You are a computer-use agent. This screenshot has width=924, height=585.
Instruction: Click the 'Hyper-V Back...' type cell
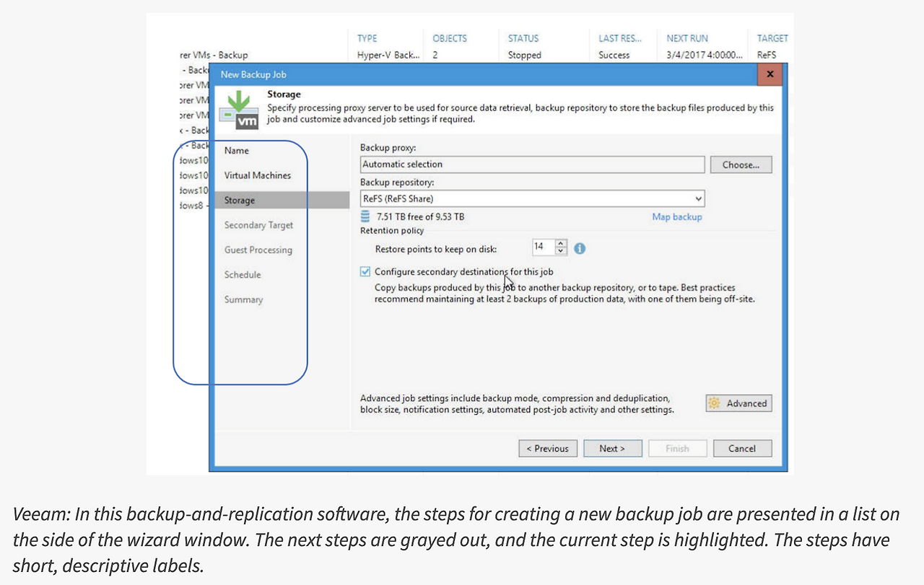[x=387, y=55]
